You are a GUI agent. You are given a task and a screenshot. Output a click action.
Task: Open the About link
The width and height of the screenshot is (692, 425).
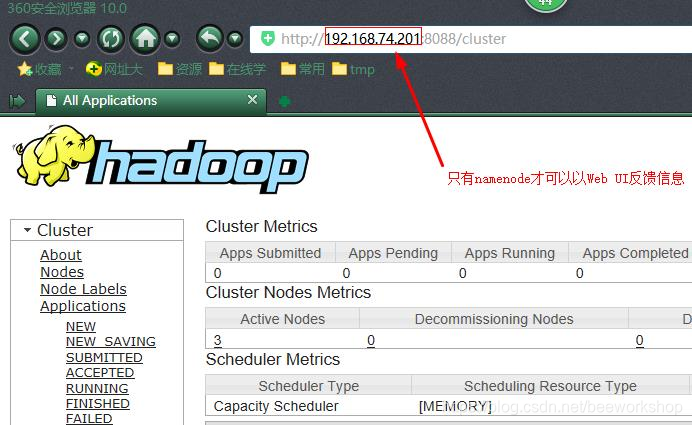pyautogui.click(x=61, y=255)
